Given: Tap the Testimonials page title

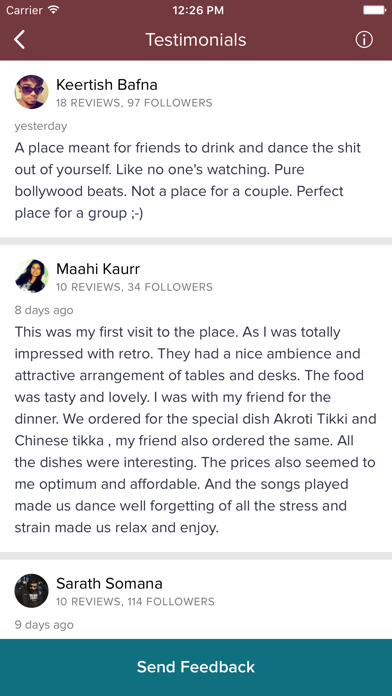Looking at the screenshot, I should tap(196, 40).
